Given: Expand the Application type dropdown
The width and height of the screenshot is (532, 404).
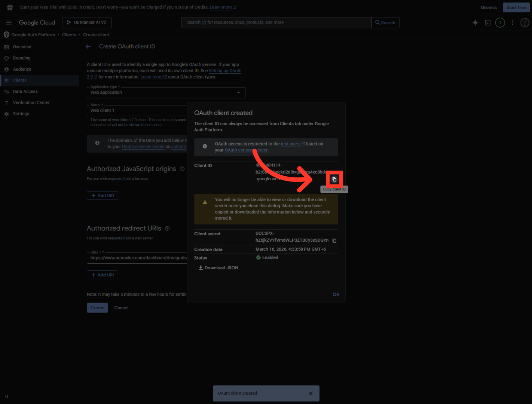Looking at the screenshot, I should [166, 92].
